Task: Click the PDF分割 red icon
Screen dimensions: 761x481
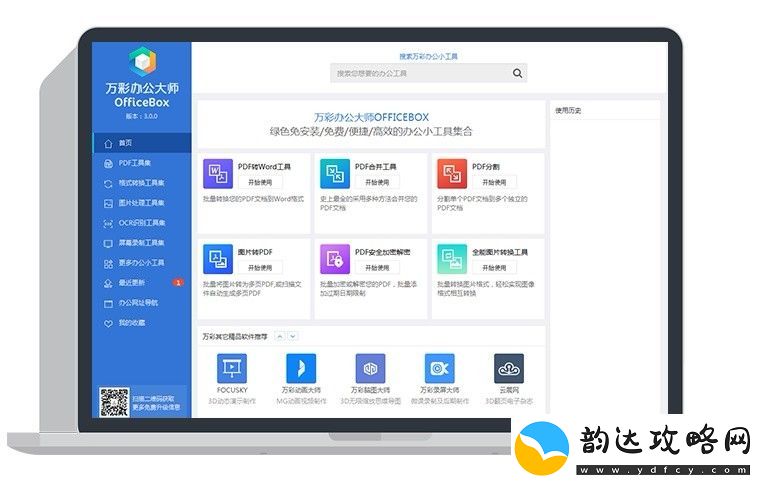Action: click(x=452, y=173)
